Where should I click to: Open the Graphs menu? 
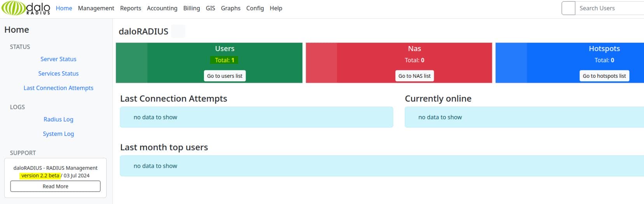tap(231, 8)
